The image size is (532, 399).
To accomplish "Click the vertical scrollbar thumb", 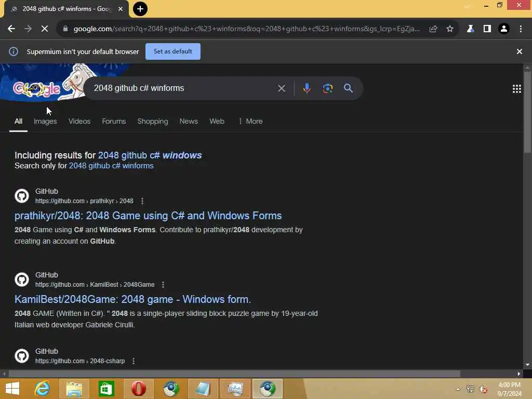I will pyautogui.click(x=527, y=112).
